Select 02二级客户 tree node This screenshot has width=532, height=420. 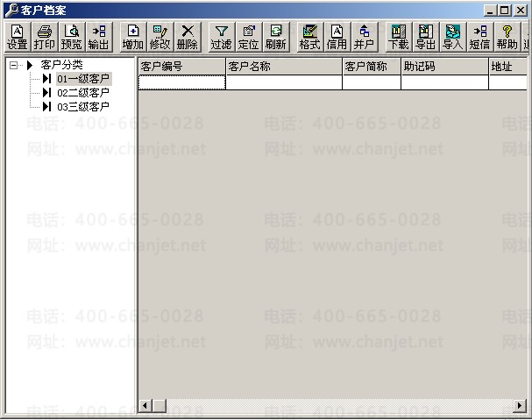click(x=83, y=93)
